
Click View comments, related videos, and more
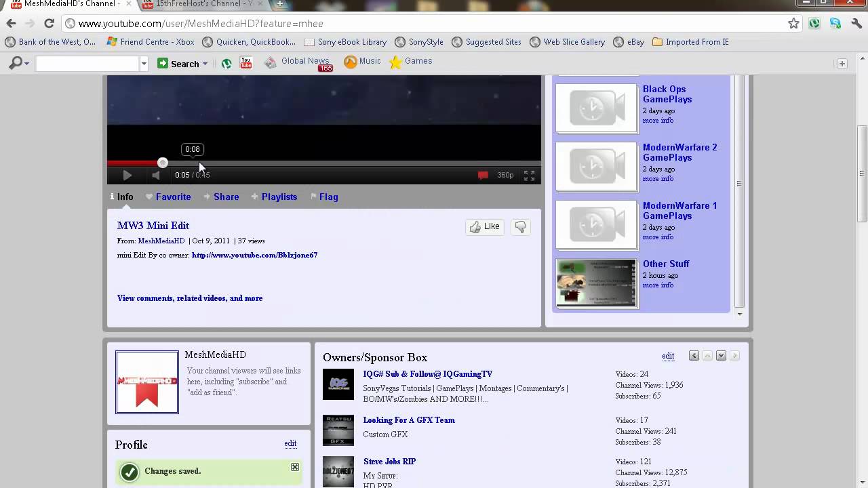point(190,298)
